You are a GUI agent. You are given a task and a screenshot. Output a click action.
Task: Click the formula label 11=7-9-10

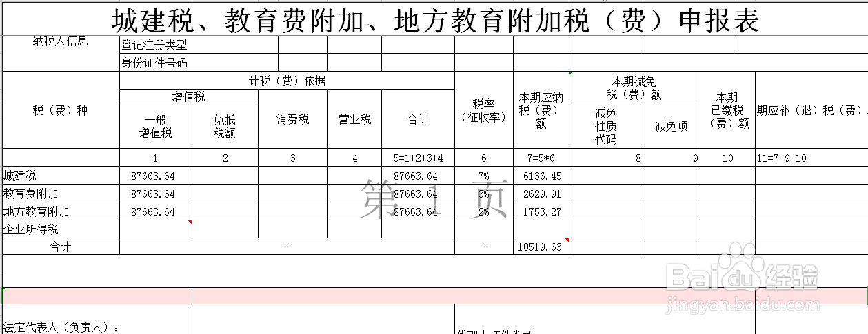[x=811, y=158]
